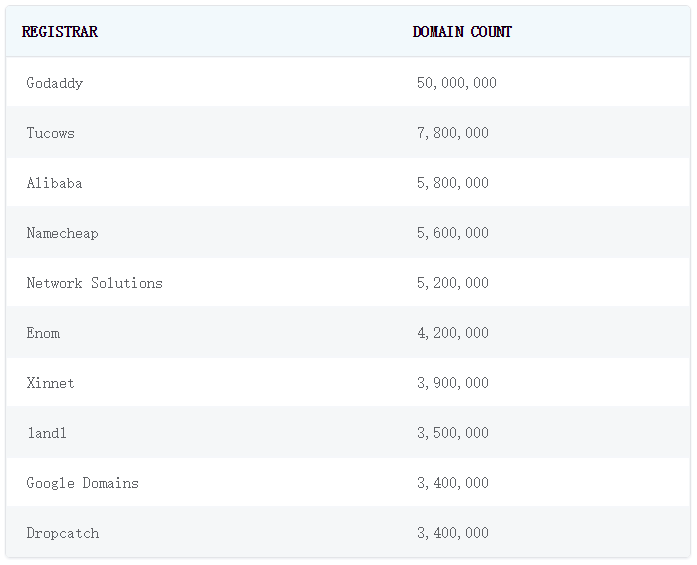Click the REGISTRAR column header

tap(60, 32)
